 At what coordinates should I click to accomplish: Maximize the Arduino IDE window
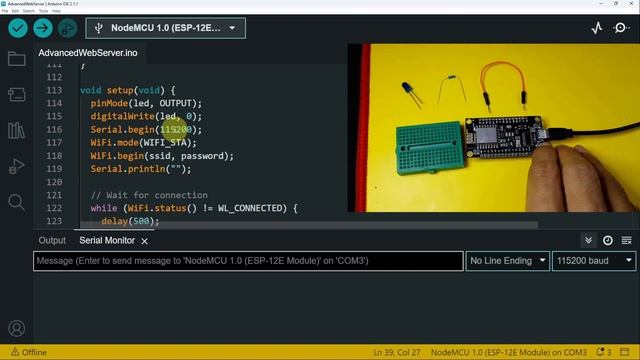tap(616, 4)
